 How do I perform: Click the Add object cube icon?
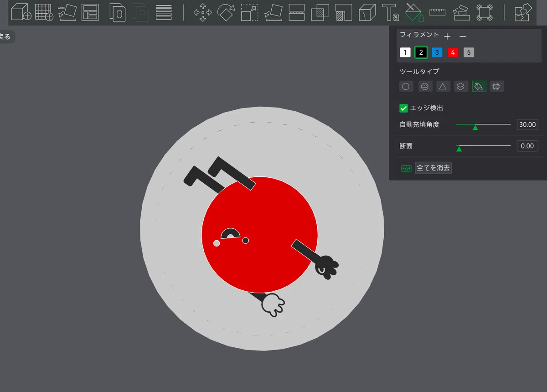(x=21, y=12)
